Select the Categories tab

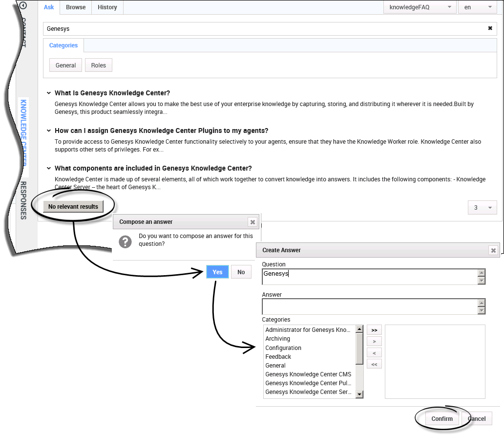click(x=63, y=45)
